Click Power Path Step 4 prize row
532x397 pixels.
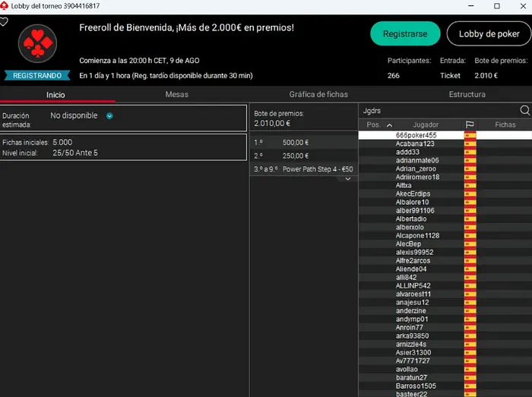304,169
